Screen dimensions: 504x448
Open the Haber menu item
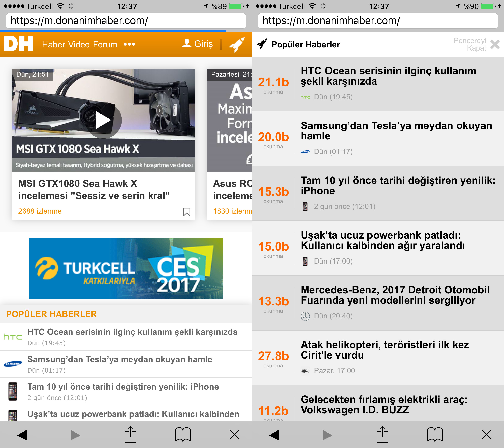click(x=53, y=45)
